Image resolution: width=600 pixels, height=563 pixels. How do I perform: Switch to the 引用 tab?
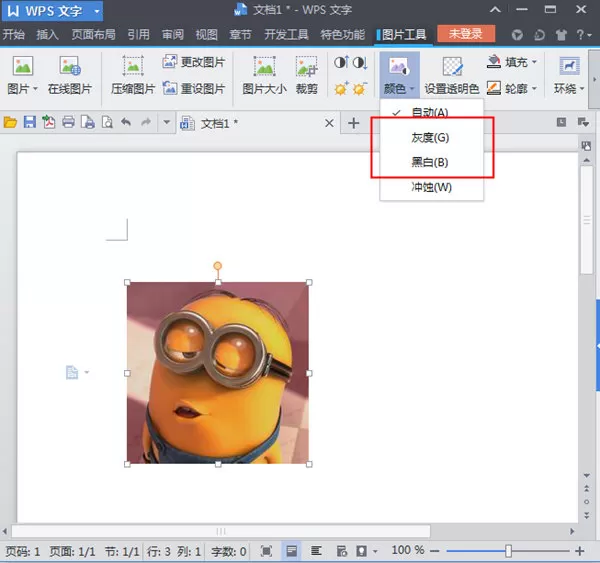pyautogui.click(x=139, y=34)
